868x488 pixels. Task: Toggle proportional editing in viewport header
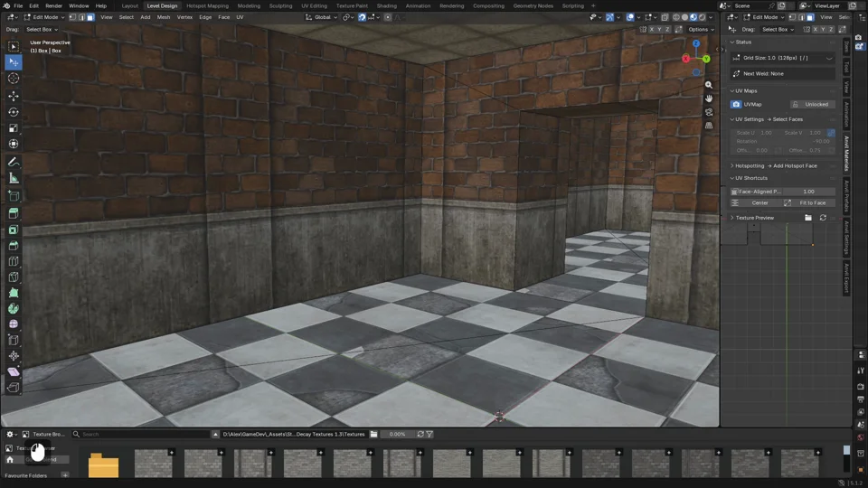388,17
